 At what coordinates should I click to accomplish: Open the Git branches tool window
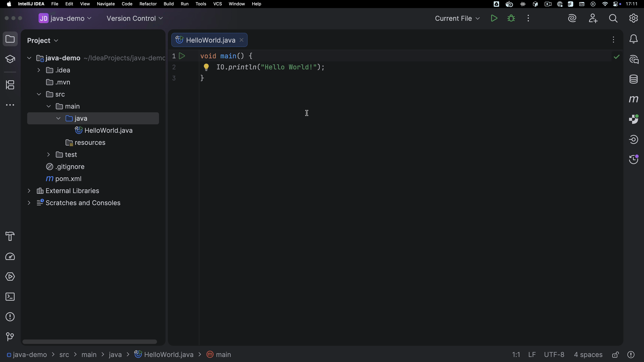point(10,337)
